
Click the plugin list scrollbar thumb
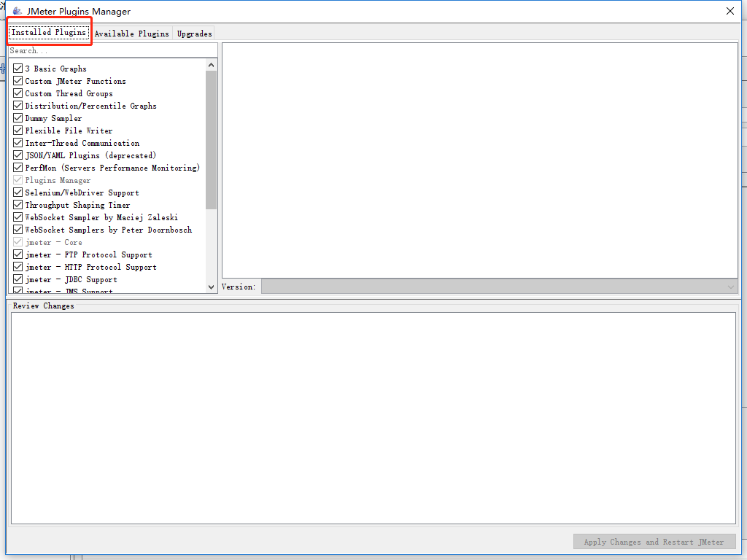coord(211,139)
